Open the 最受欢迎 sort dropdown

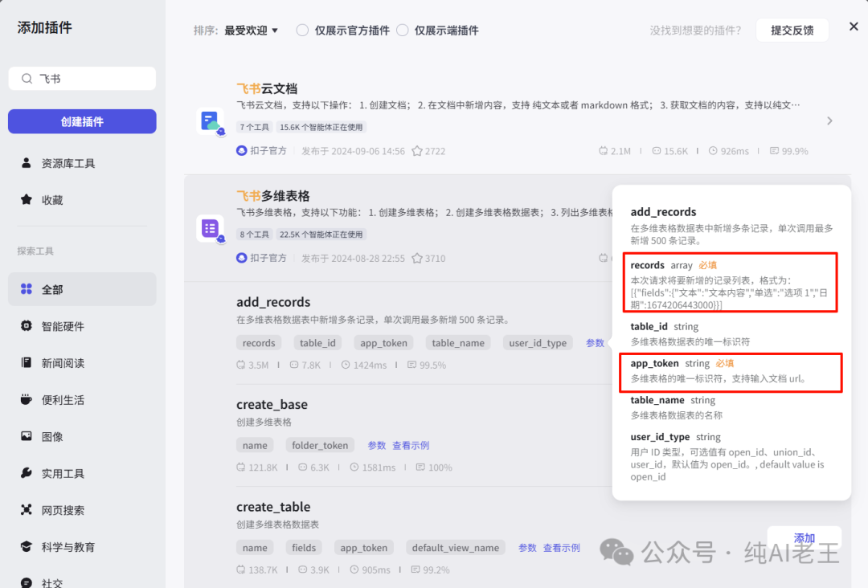tap(251, 31)
